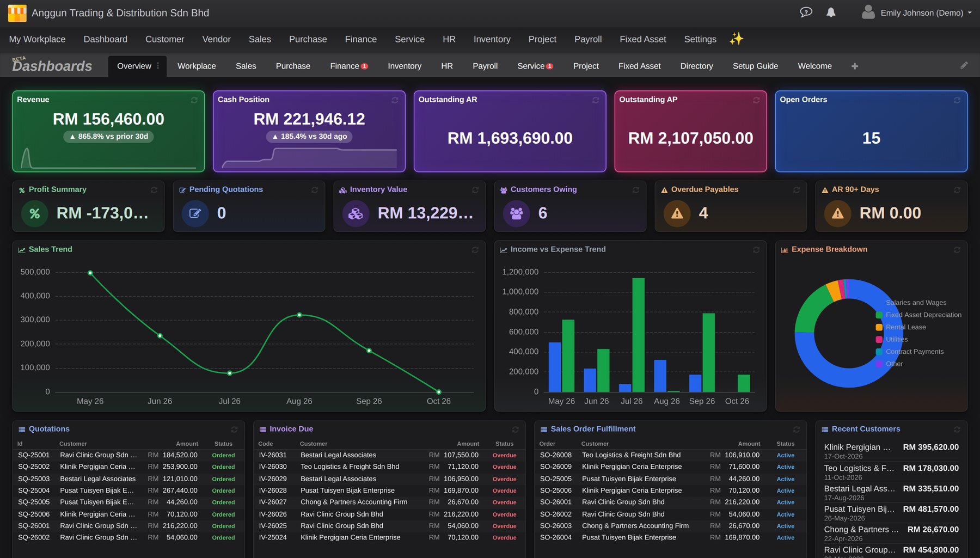The height and width of the screenshot is (558, 980).
Task: Click the pencil edit dashboard icon
Action: pos(964,65)
